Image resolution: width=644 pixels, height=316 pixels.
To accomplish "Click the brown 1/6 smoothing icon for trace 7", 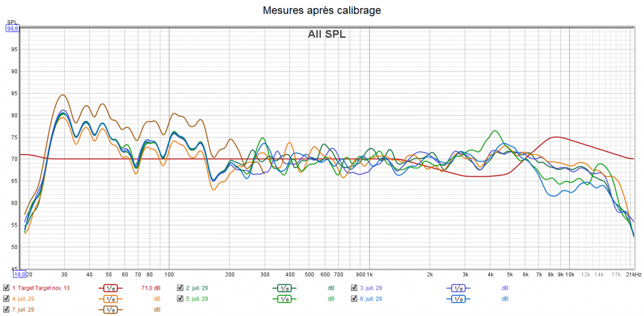I will [x=111, y=309].
